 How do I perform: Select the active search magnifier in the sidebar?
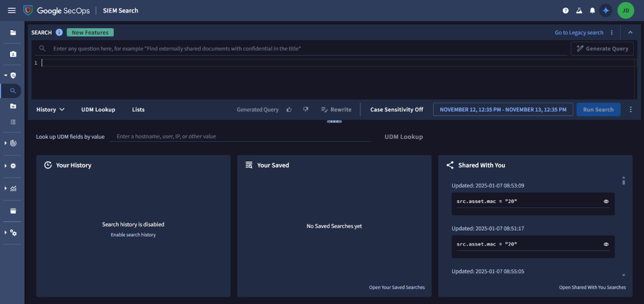(x=13, y=90)
